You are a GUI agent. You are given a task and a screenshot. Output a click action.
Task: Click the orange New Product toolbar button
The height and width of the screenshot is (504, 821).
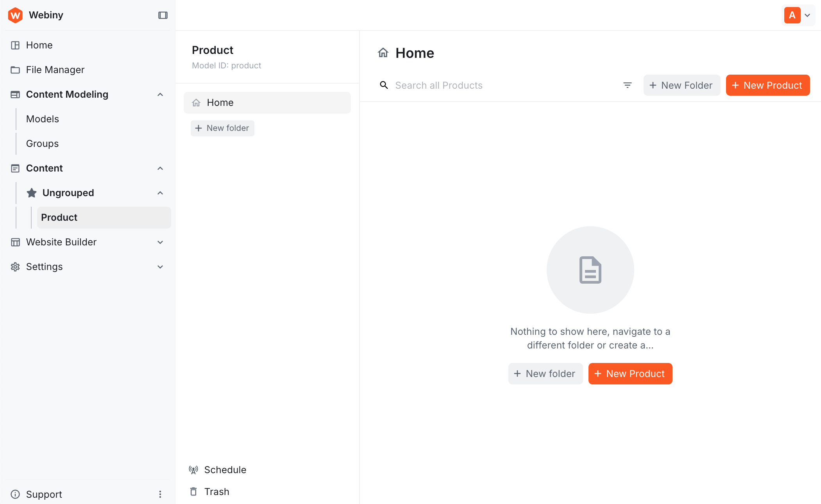tap(767, 85)
